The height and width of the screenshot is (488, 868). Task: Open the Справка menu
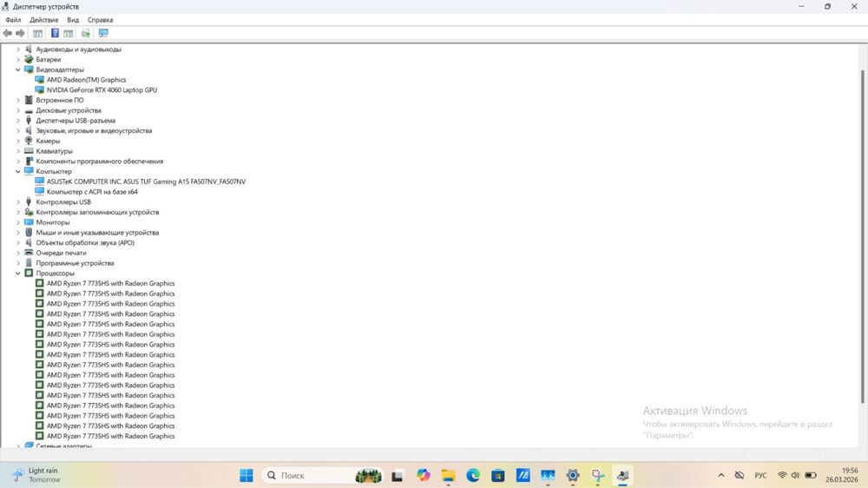pos(100,20)
